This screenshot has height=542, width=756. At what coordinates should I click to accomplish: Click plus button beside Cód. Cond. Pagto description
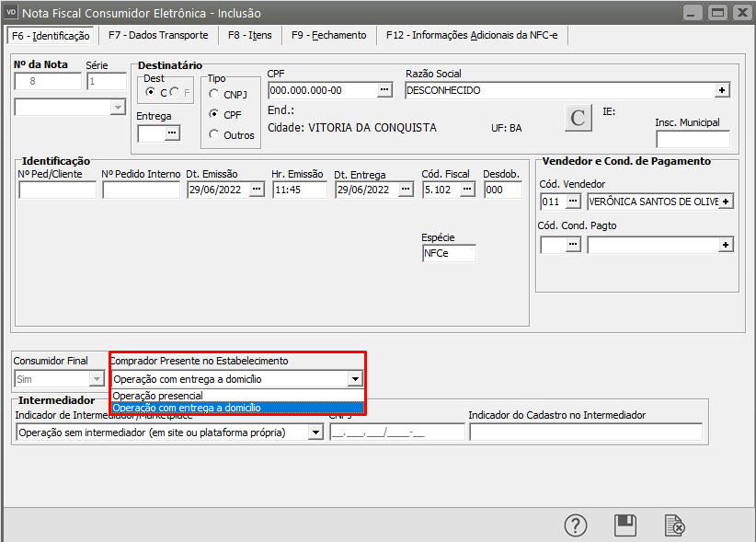[726, 245]
